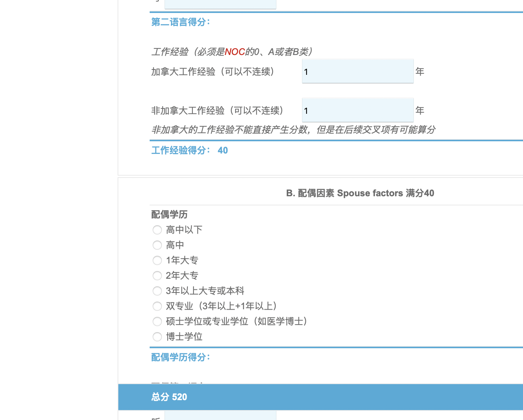This screenshot has height=420, width=523.
Task: Select the 1年大专 radio option
Action: tap(157, 260)
